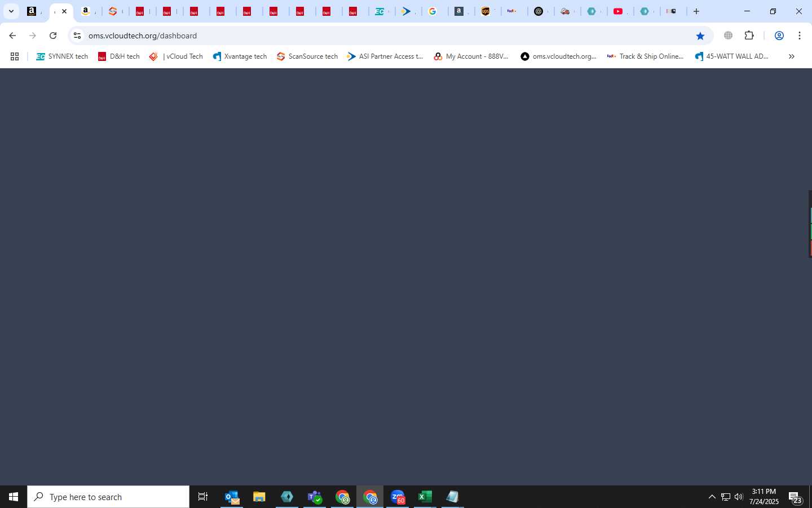Screen dimensions: 812x508
Task: Open the SYNNEX tech bookmark
Action: click(x=62, y=56)
